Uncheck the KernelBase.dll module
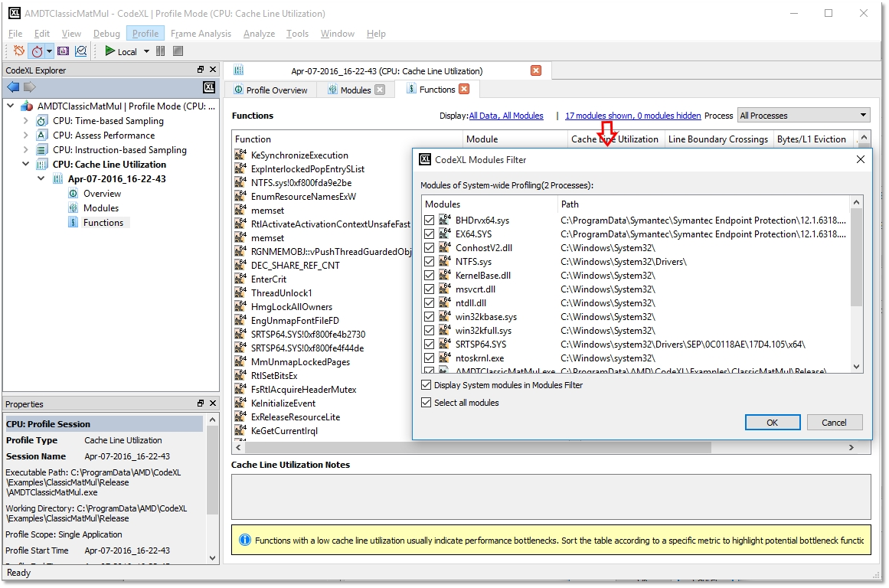 pos(430,275)
